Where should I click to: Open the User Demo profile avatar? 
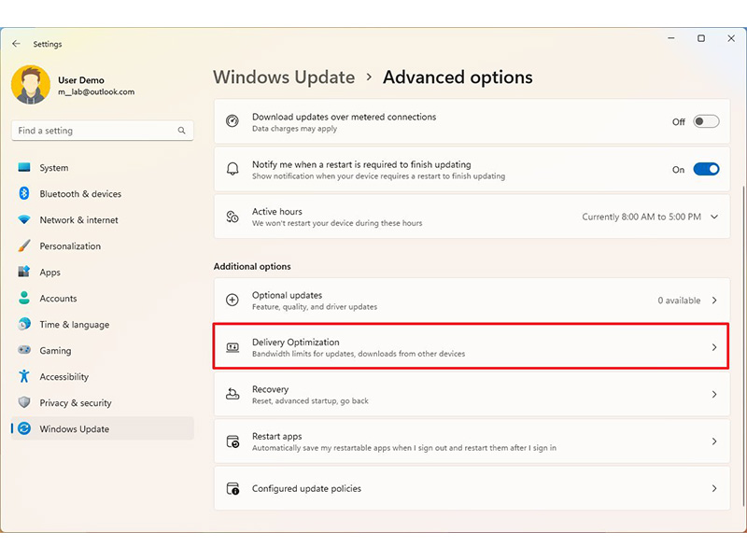(x=31, y=85)
